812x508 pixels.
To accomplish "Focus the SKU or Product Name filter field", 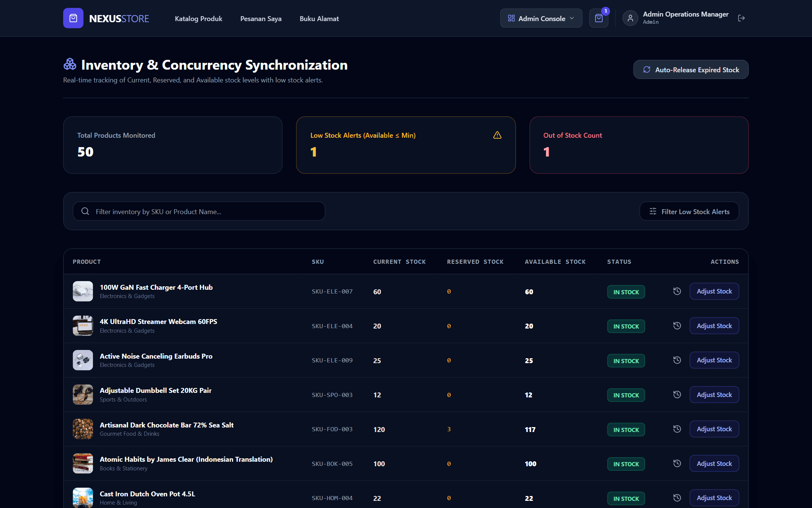I will (199, 211).
